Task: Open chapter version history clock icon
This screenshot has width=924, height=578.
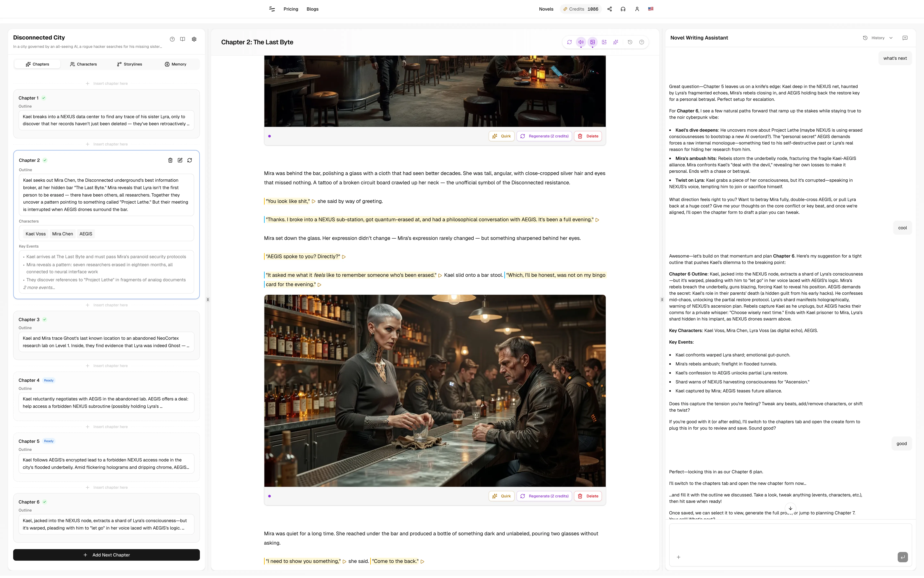Action: click(x=630, y=42)
